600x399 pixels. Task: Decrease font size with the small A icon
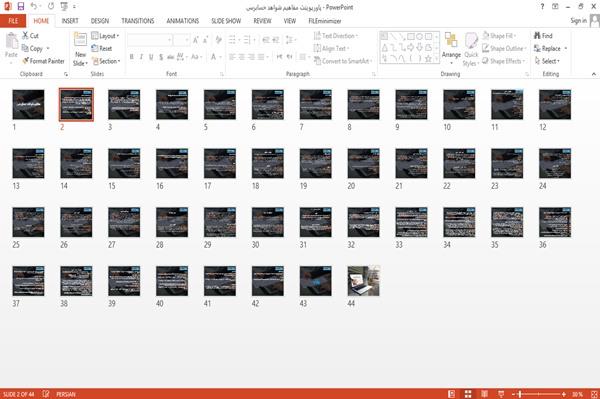pyautogui.click(x=206, y=40)
